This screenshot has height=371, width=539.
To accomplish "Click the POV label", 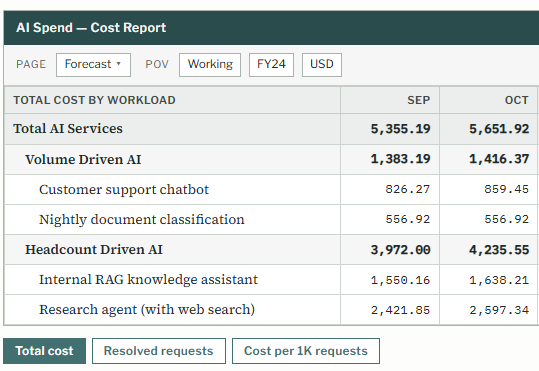I will tap(157, 64).
